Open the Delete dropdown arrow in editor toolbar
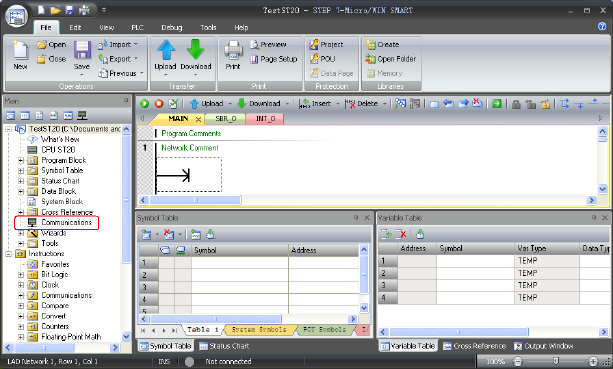This screenshot has width=613, height=369. click(384, 104)
